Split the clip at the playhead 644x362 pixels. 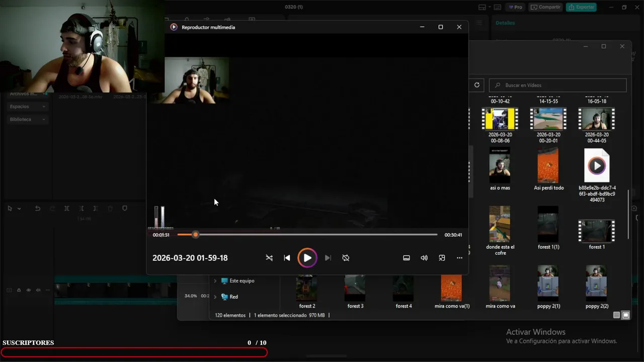click(66, 208)
